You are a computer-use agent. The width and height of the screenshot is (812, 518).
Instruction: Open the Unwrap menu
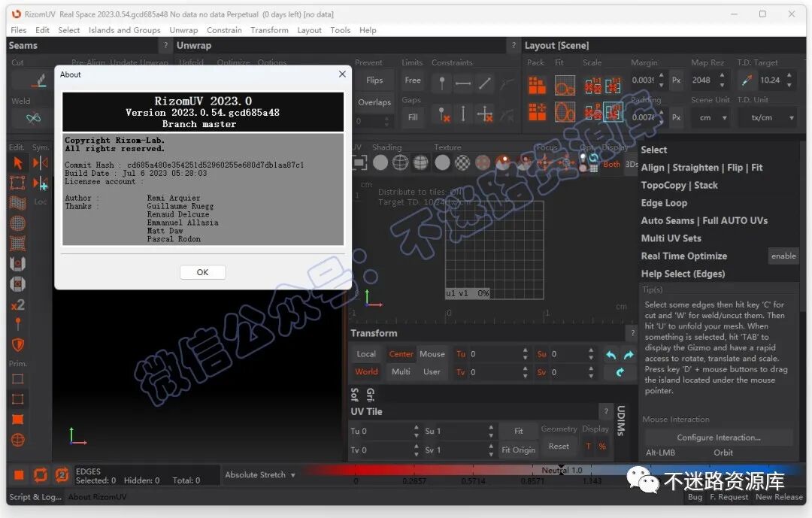click(x=183, y=30)
